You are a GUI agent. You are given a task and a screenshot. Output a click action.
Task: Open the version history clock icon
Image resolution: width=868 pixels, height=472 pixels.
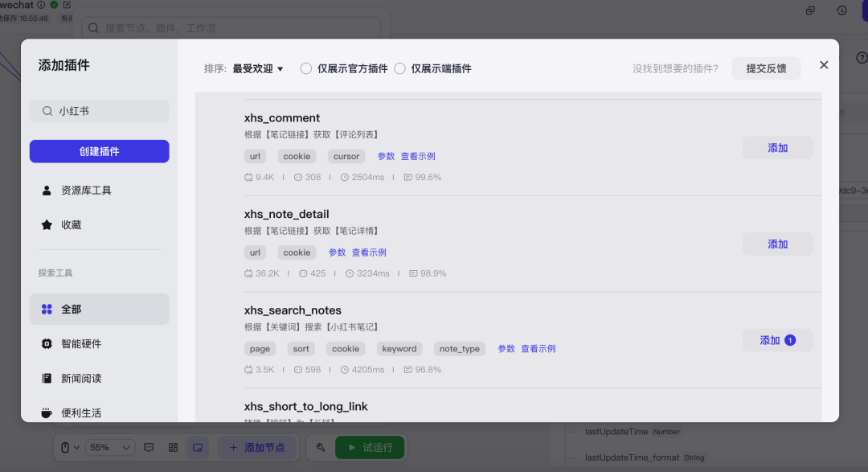click(841, 10)
